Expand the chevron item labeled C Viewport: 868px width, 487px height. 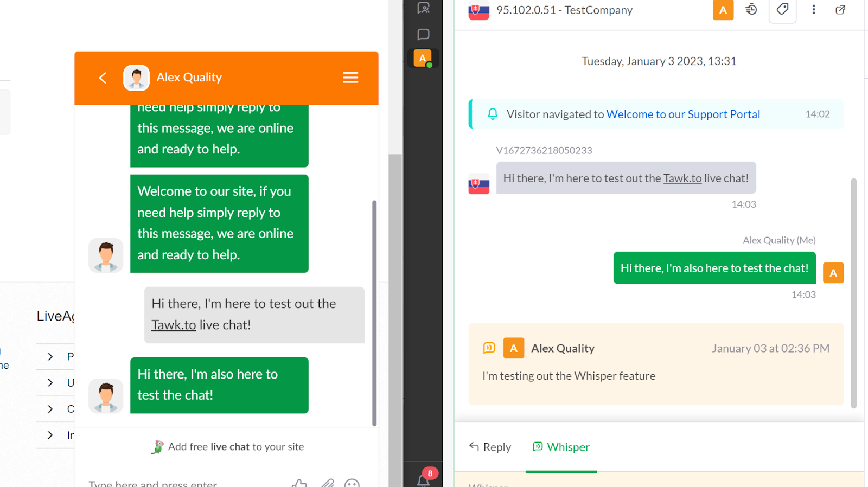pos(50,409)
